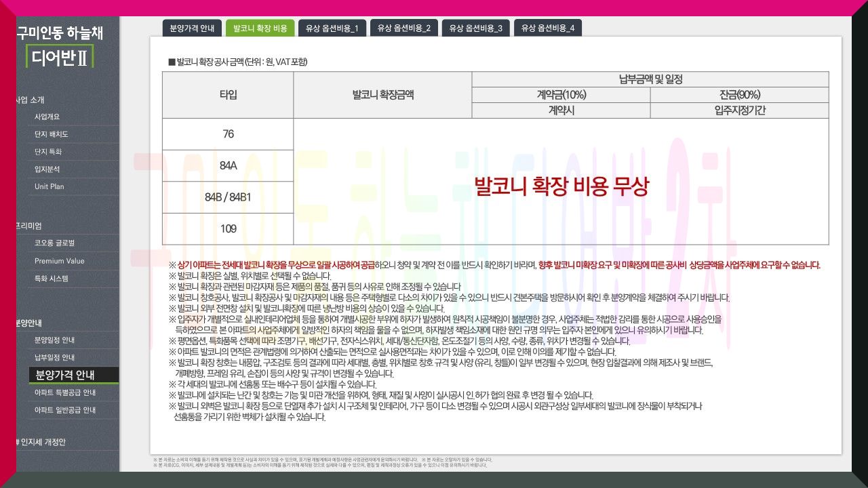Click the 84B / 84B1 table cell
868x488 pixels.
click(228, 197)
